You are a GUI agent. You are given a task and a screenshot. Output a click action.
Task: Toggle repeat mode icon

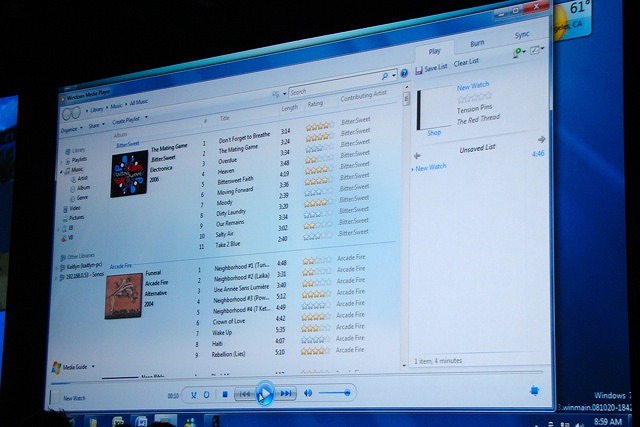[x=207, y=395]
